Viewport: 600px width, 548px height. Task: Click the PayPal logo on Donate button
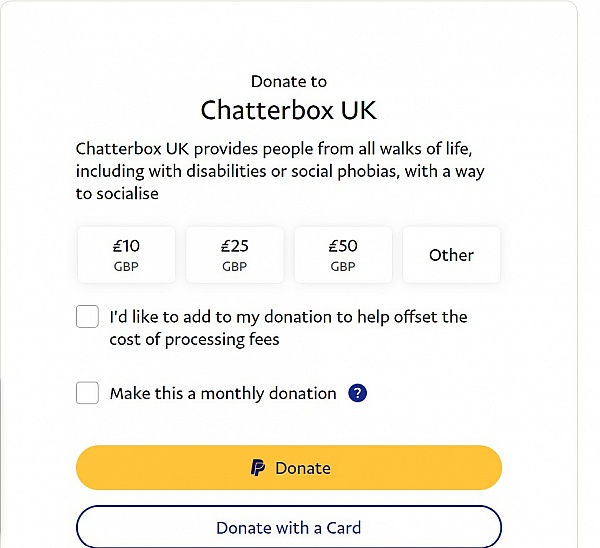[258, 468]
